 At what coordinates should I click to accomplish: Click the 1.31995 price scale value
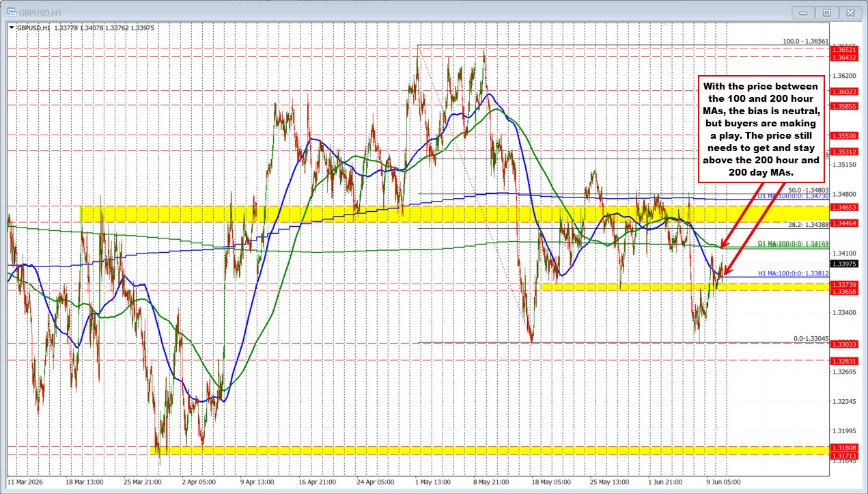click(x=843, y=431)
